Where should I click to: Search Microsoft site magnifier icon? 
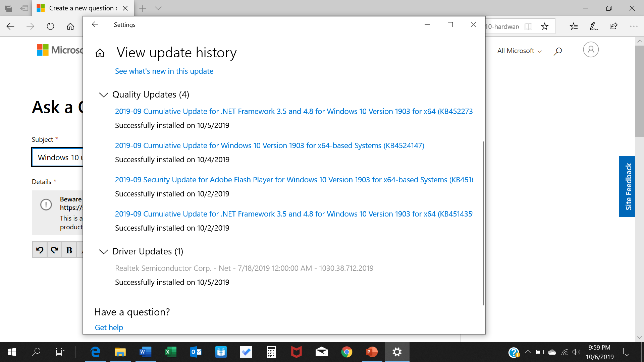pyautogui.click(x=558, y=51)
